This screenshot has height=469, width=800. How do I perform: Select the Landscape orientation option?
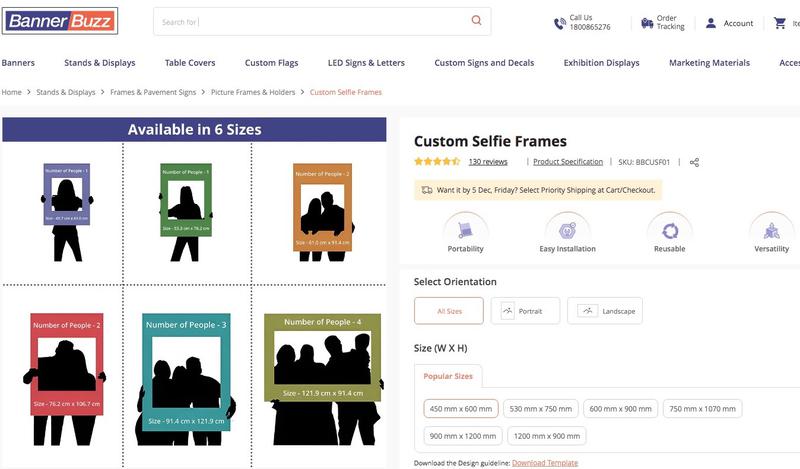coord(604,311)
